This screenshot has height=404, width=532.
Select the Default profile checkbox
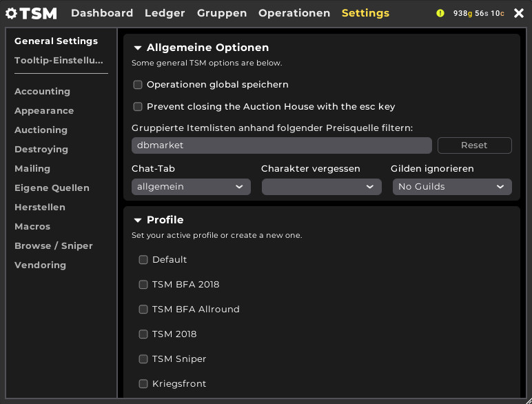point(143,260)
